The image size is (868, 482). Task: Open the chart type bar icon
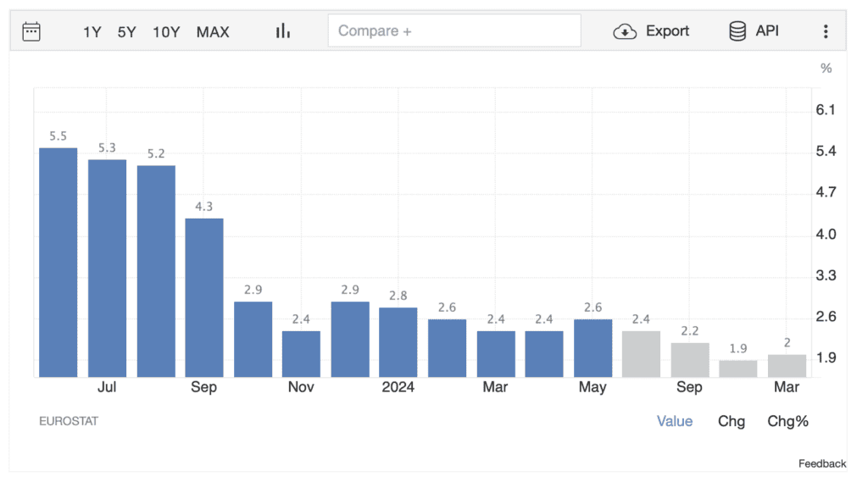[283, 31]
